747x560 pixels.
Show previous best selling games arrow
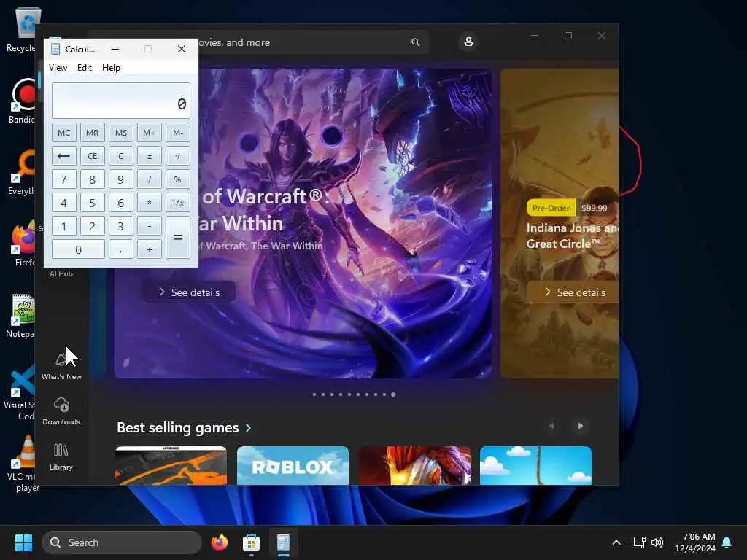tap(551, 426)
